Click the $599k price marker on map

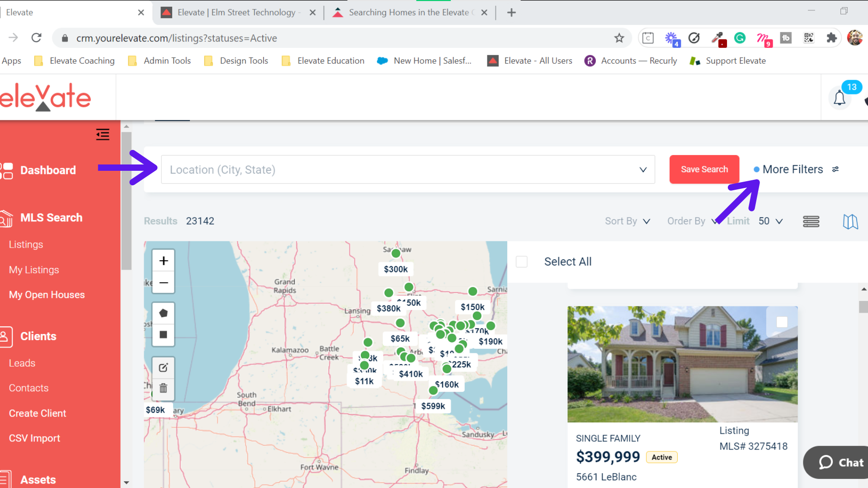[x=433, y=406]
